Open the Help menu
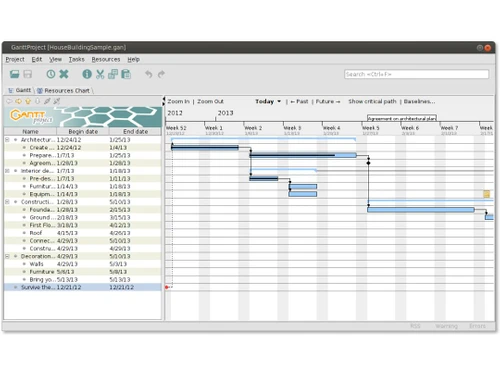Screen dimensions: 500x375 [133, 59]
